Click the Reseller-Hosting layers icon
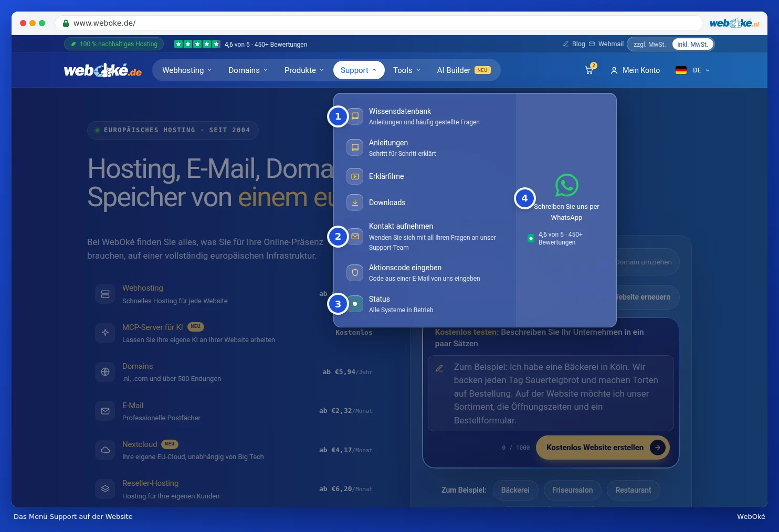 (105, 488)
